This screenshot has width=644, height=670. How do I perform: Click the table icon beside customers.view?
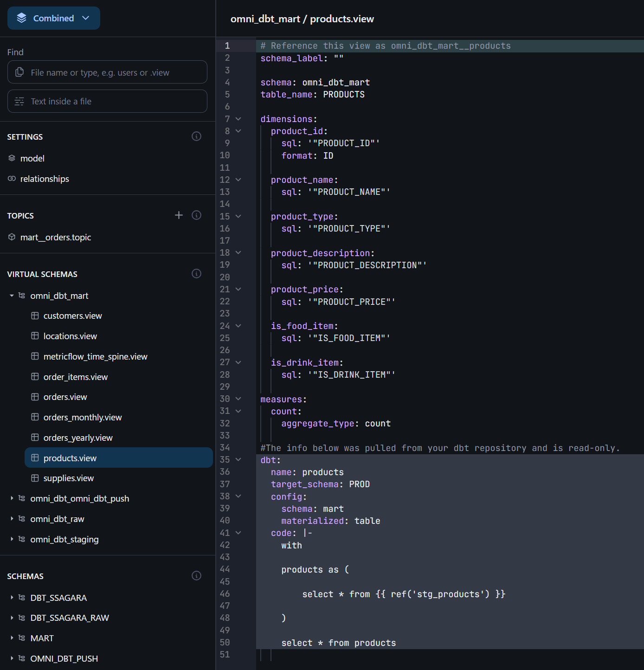tap(35, 316)
